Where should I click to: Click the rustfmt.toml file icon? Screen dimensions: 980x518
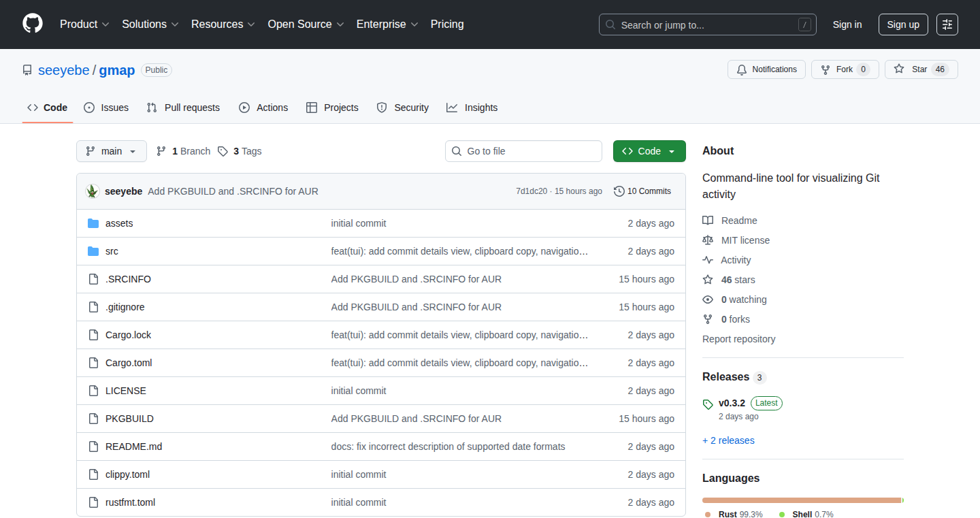(x=93, y=502)
